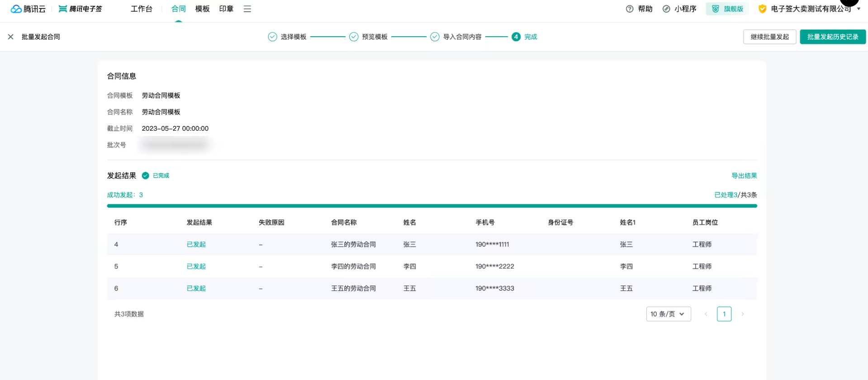This screenshot has width=868, height=380.
Task: Click the green 已完成 check icon
Action: pos(146,176)
